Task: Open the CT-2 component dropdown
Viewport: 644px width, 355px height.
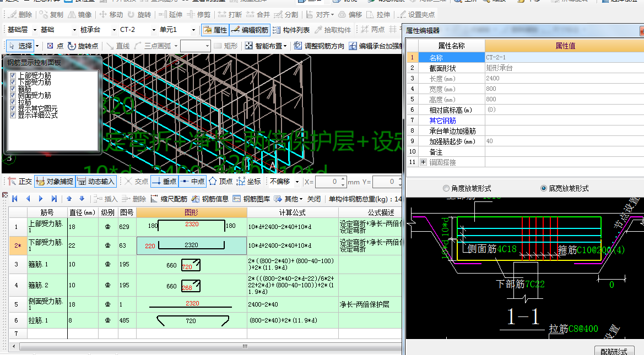Action: [154, 30]
